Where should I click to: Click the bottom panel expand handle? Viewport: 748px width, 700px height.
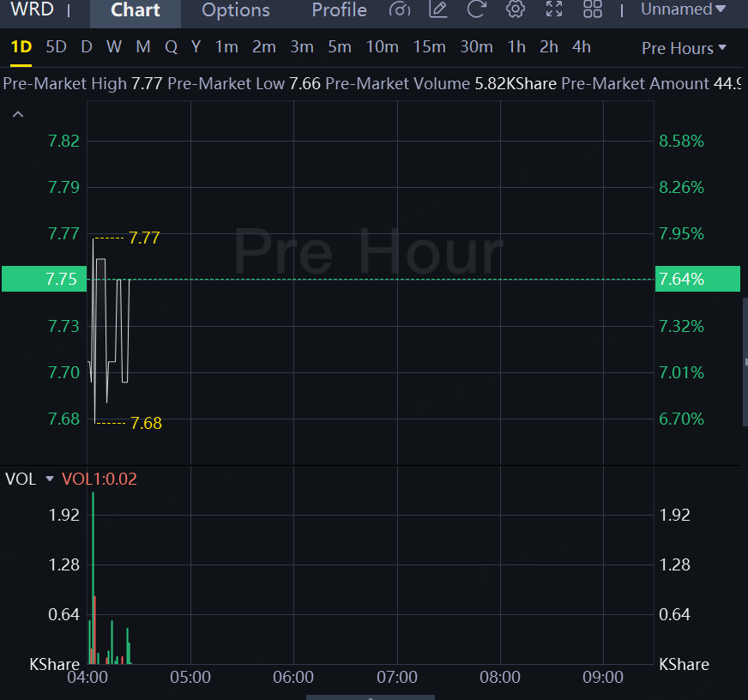click(x=371, y=697)
